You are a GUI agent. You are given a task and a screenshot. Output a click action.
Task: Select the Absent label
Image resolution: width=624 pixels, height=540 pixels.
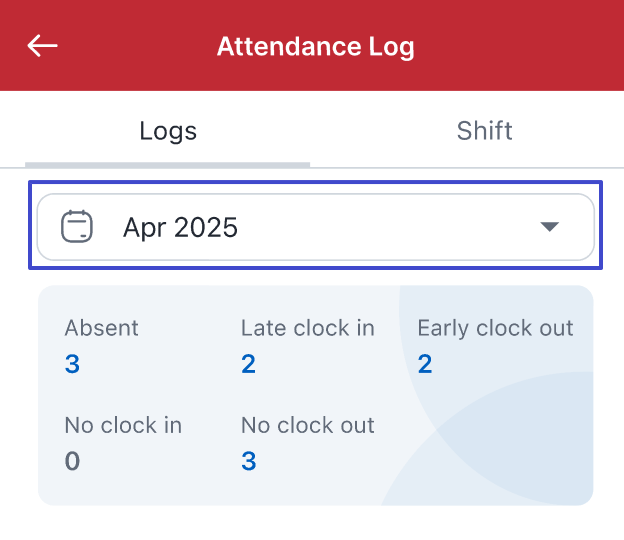click(102, 328)
